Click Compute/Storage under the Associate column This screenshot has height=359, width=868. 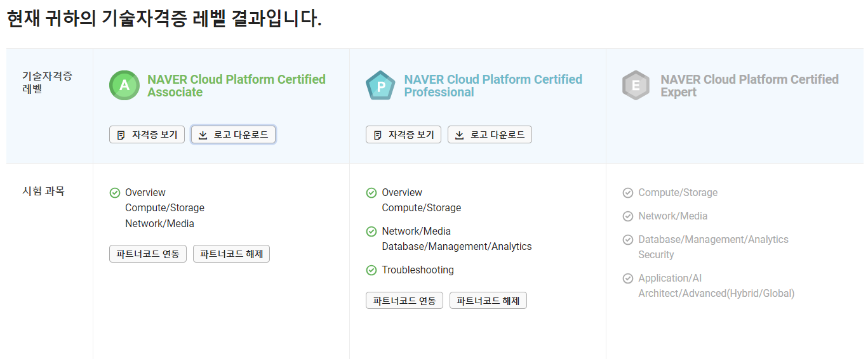[x=164, y=208]
